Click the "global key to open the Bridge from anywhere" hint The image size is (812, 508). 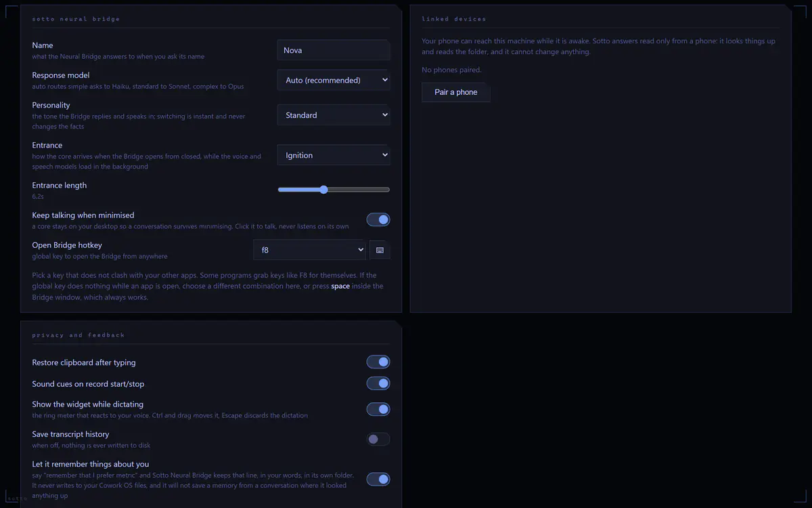(x=99, y=257)
